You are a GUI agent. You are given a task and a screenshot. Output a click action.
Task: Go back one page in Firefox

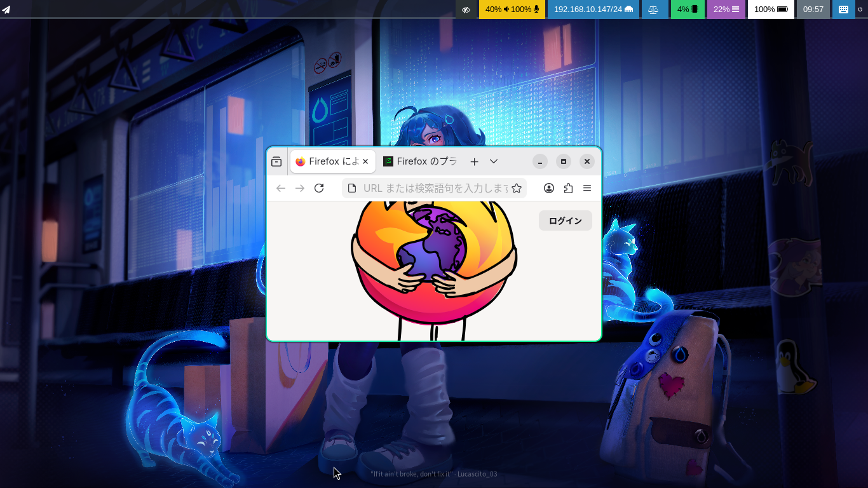pos(281,188)
